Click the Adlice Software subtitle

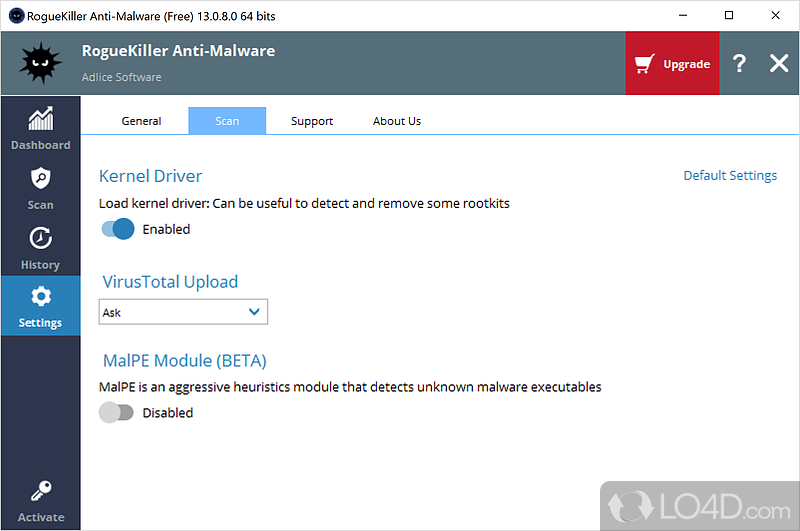point(121,77)
